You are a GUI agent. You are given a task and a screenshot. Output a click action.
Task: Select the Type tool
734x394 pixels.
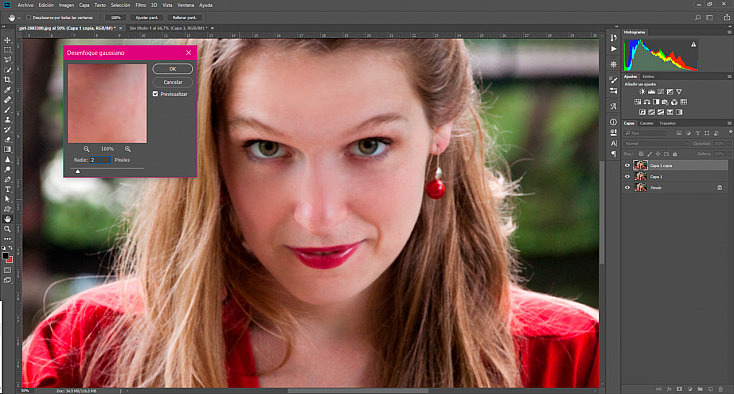point(7,190)
